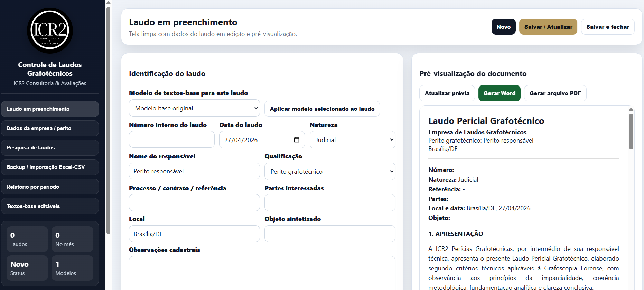The image size is (644, 290).
Task: Click the Novo button in header
Action: pos(503,27)
